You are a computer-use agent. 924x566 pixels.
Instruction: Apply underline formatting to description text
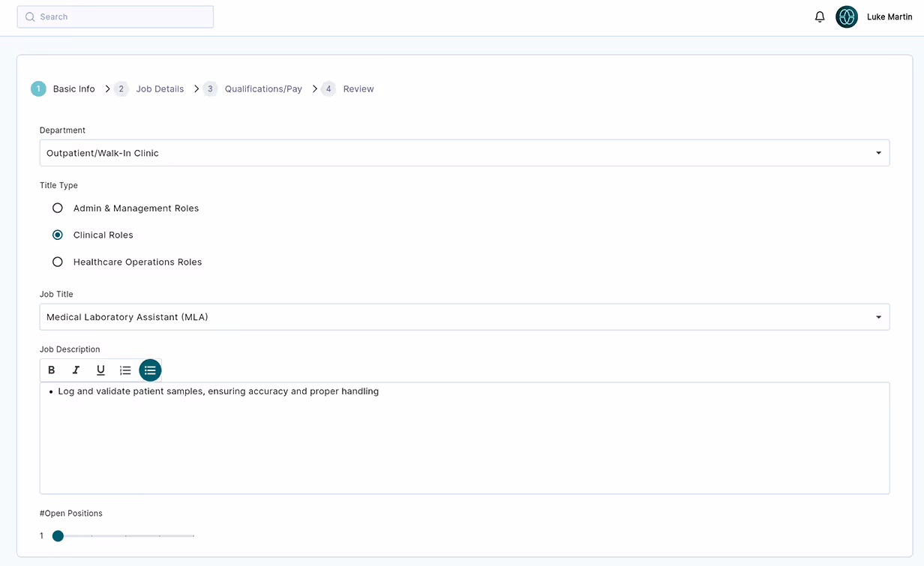(x=100, y=370)
